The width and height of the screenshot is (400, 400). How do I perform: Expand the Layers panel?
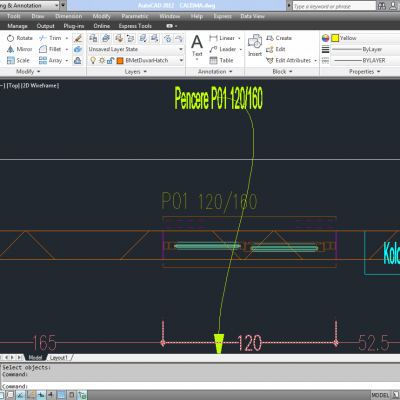(x=136, y=72)
